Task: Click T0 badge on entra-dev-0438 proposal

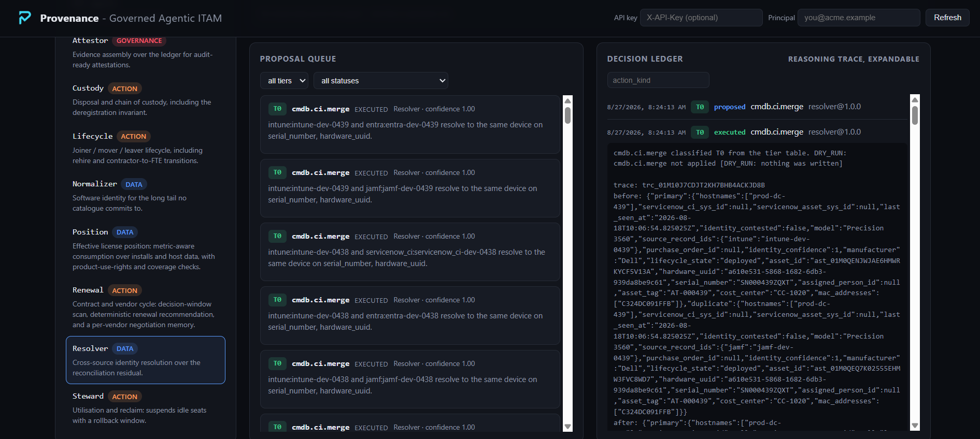Action: 277,300
